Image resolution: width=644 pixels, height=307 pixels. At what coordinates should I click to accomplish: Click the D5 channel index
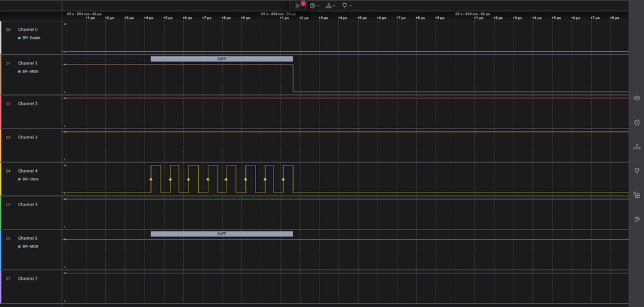click(x=8, y=204)
